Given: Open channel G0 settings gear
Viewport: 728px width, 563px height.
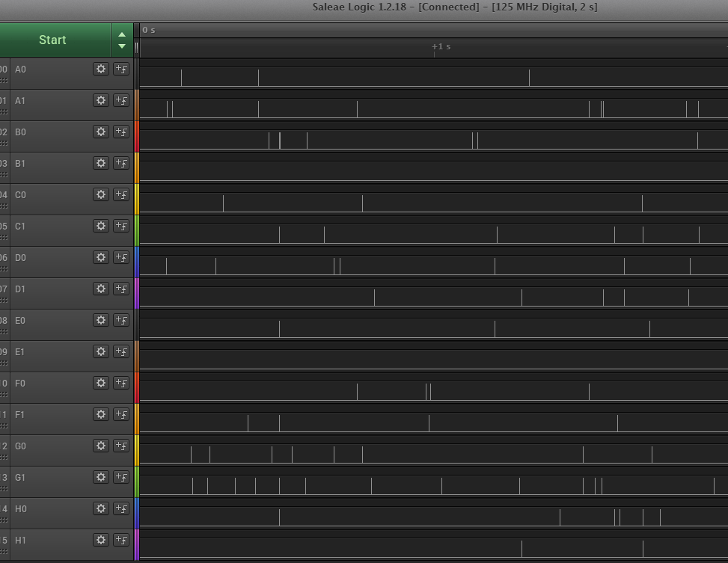Looking at the screenshot, I should (101, 446).
